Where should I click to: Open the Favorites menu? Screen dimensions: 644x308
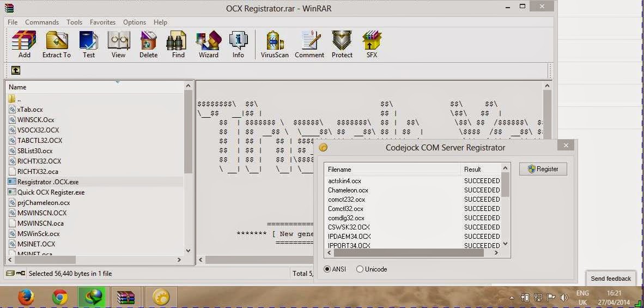[102, 22]
